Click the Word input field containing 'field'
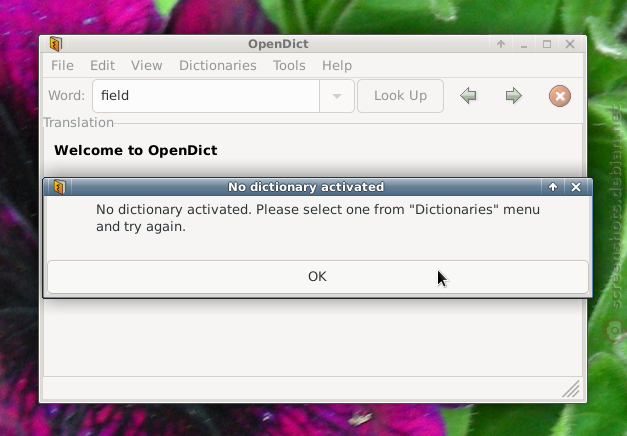627x436 pixels. pyautogui.click(x=206, y=96)
